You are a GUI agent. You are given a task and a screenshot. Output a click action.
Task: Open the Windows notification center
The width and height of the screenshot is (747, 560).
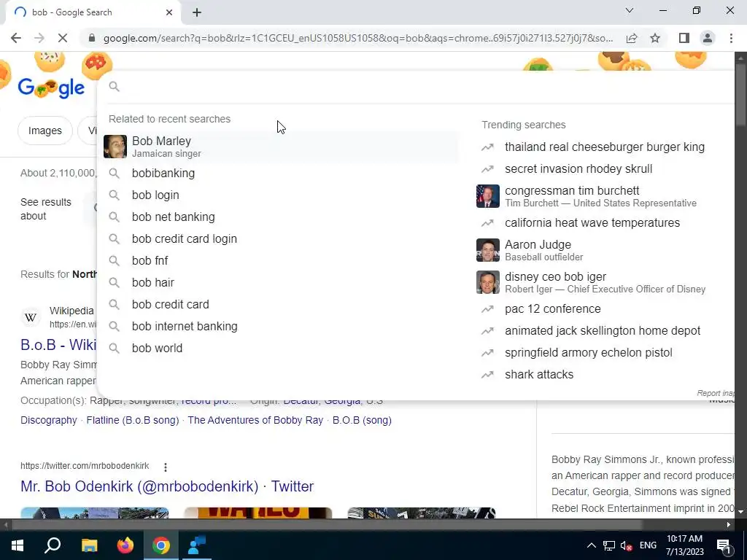coord(724,545)
